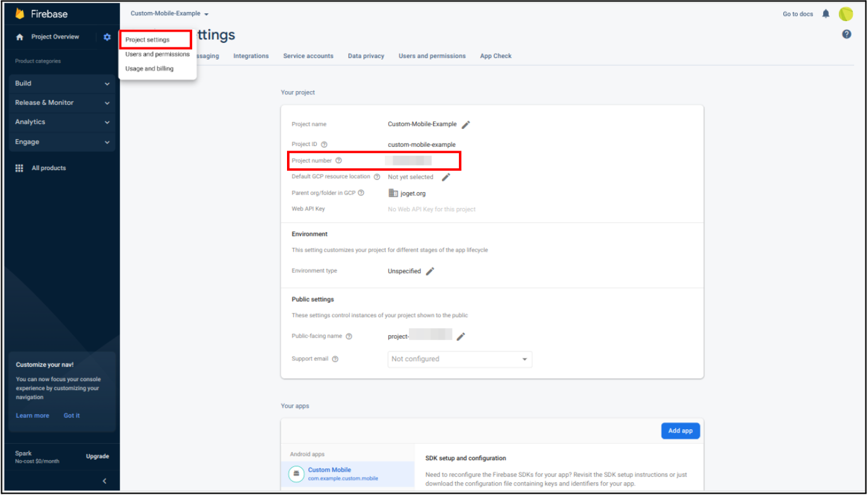Edit the Public-facing name pencil icon
Image resolution: width=868 pixels, height=495 pixels.
click(x=461, y=336)
